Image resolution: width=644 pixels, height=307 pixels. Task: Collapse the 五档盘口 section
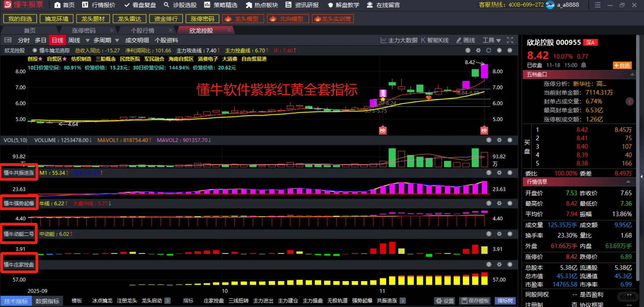pyautogui.click(x=632, y=74)
